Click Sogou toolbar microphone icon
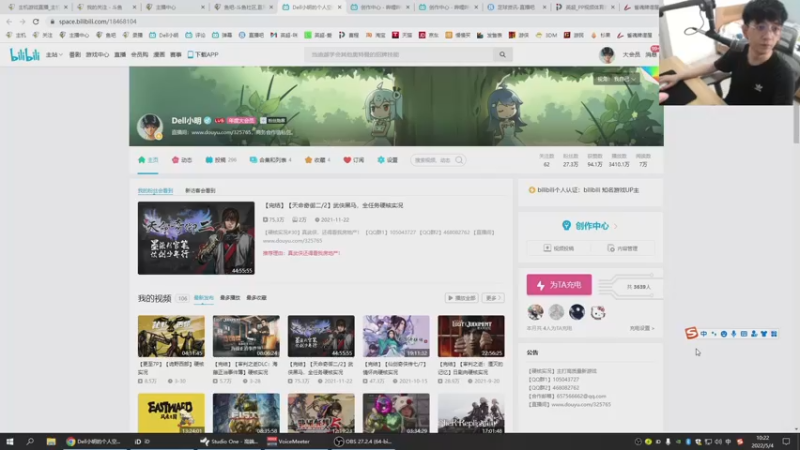Screen dimensions: 800x450 (x=734, y=334)
